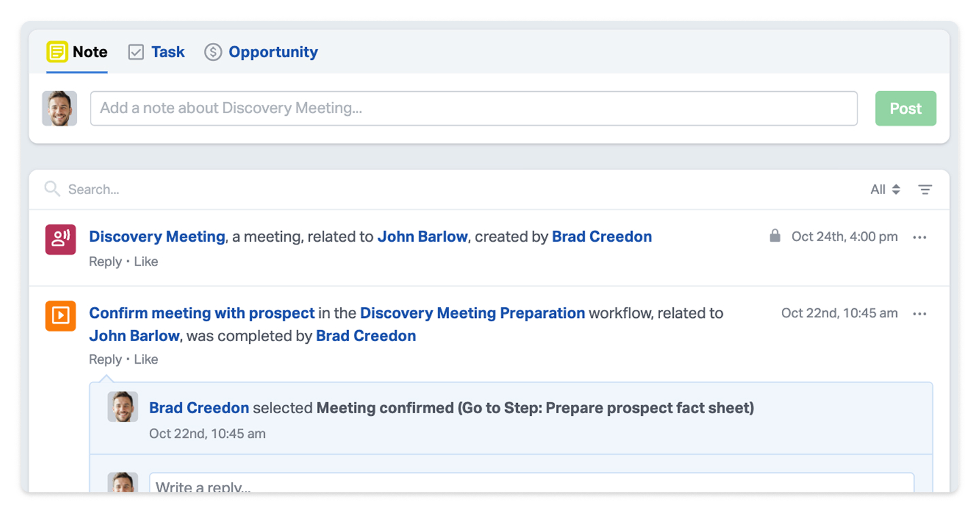Open the All filter dropdown

pyautogui.click(x=885, y=190)
